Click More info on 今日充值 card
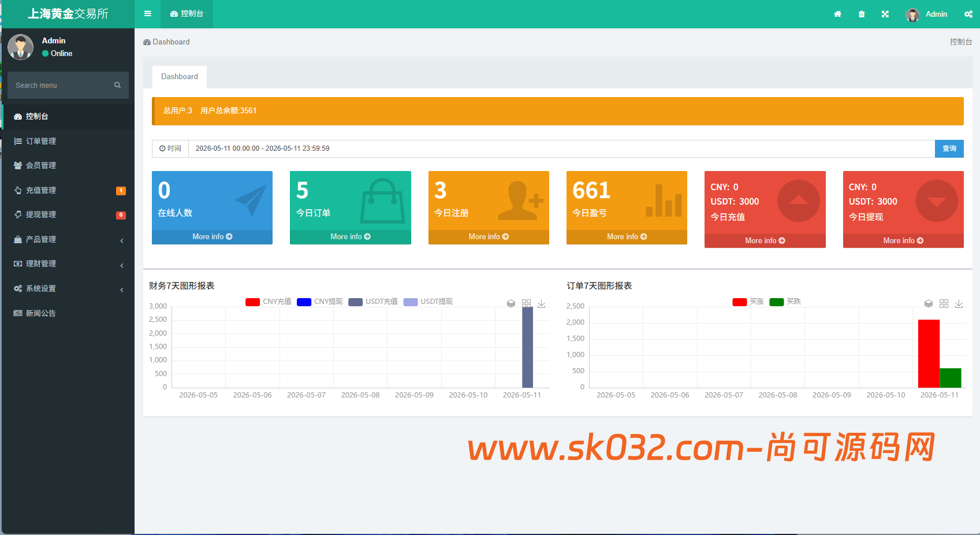 765,241
